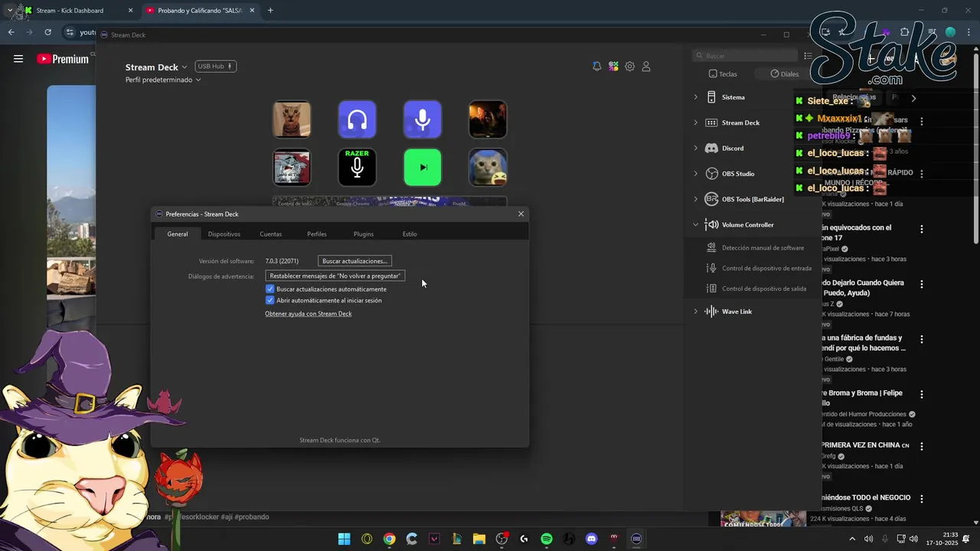980x551 pixels.
Task: Switch to the General preferences tab
Action: pos(178,234)
